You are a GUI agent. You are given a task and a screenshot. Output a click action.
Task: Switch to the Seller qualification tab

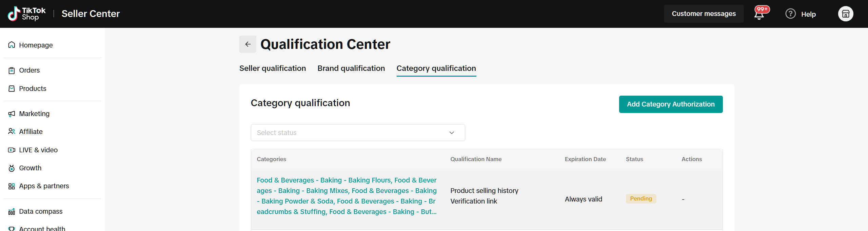273,68
